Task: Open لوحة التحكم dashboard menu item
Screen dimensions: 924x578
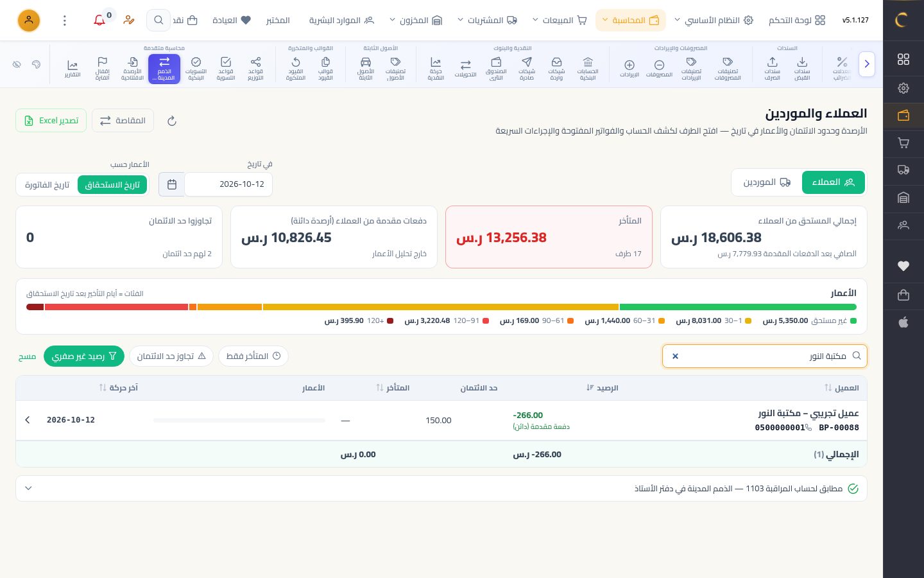Action: [x=797, y=21]
